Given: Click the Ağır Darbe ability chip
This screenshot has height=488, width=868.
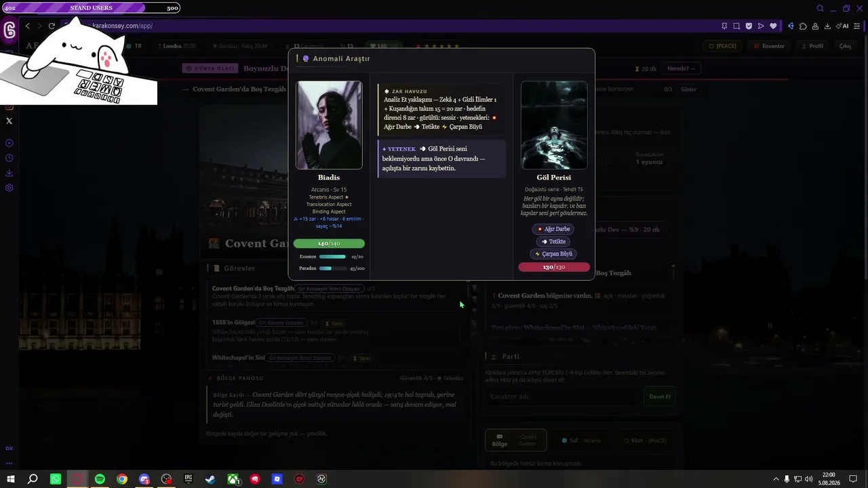Looking at the screenshot, I should [553, 229].
